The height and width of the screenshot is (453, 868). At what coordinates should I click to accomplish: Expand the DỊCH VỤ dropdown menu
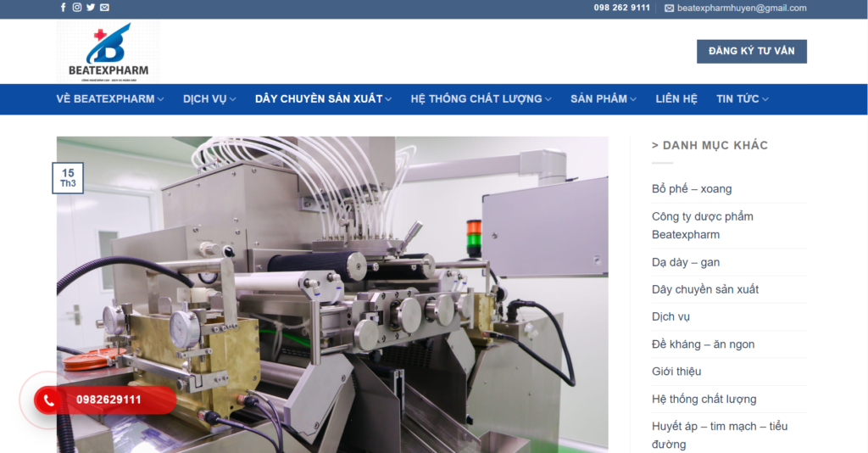click(209, 99)
